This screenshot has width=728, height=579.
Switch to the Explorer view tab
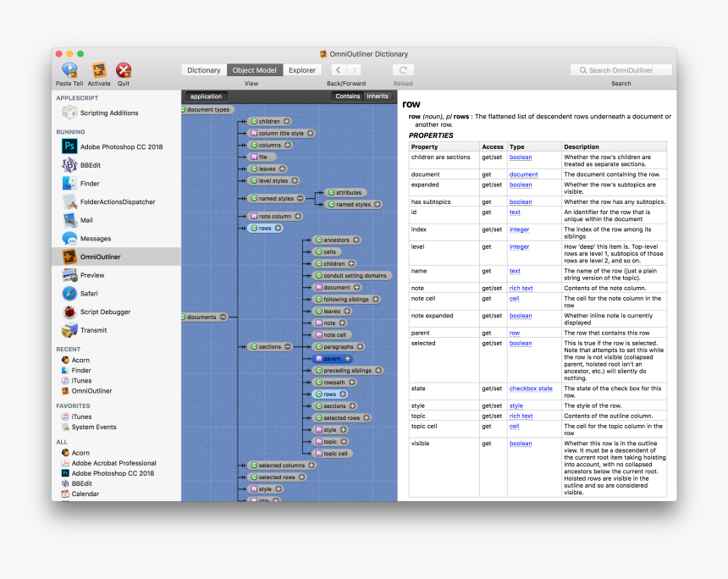click(302, 70)
